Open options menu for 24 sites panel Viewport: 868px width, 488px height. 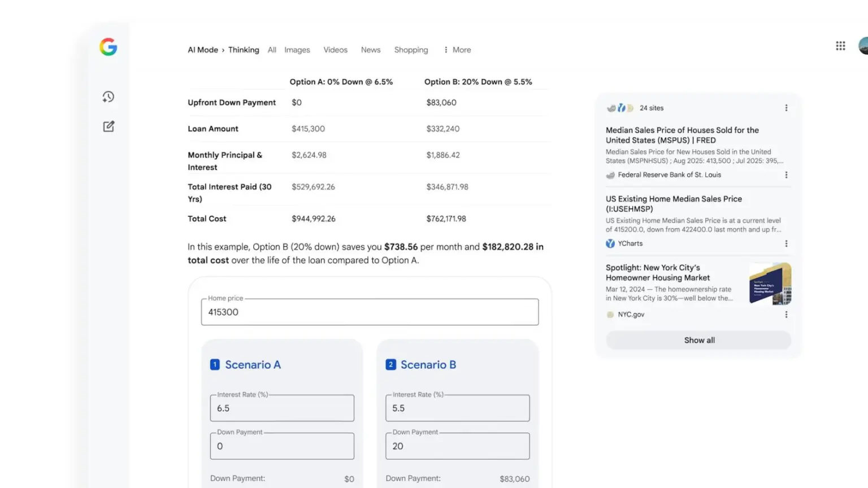(786, 108)
